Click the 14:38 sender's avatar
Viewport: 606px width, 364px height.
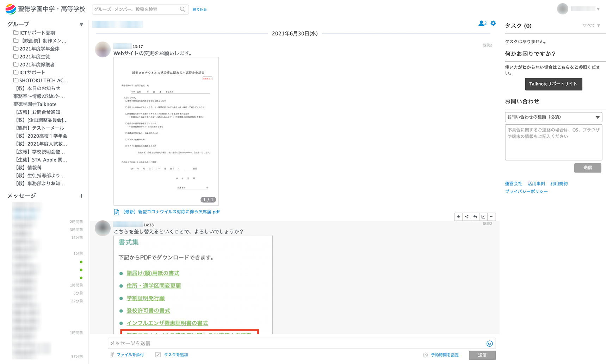pyautogui.click(x=103, y=228)
